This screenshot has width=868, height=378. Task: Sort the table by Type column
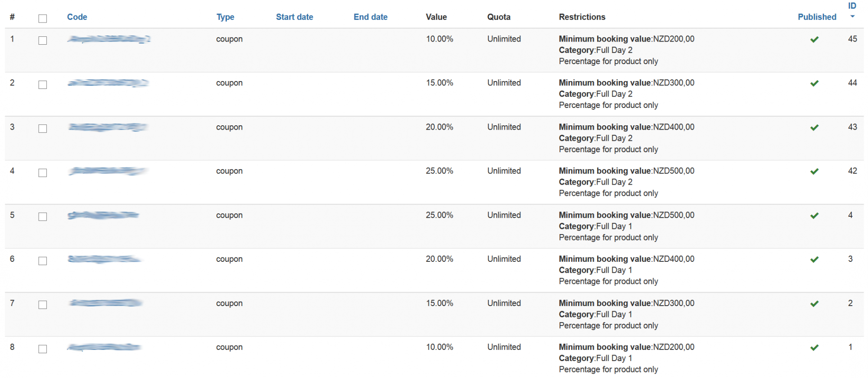click(225, 17)
